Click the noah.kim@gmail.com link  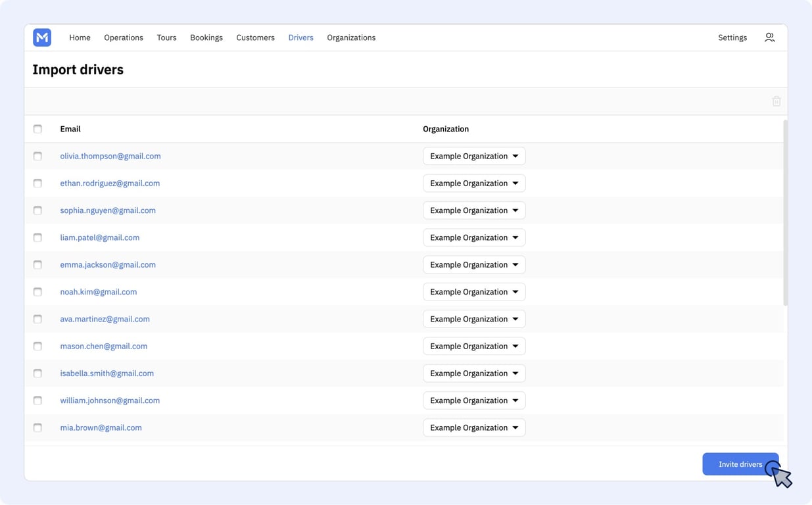tap(99, 291)
